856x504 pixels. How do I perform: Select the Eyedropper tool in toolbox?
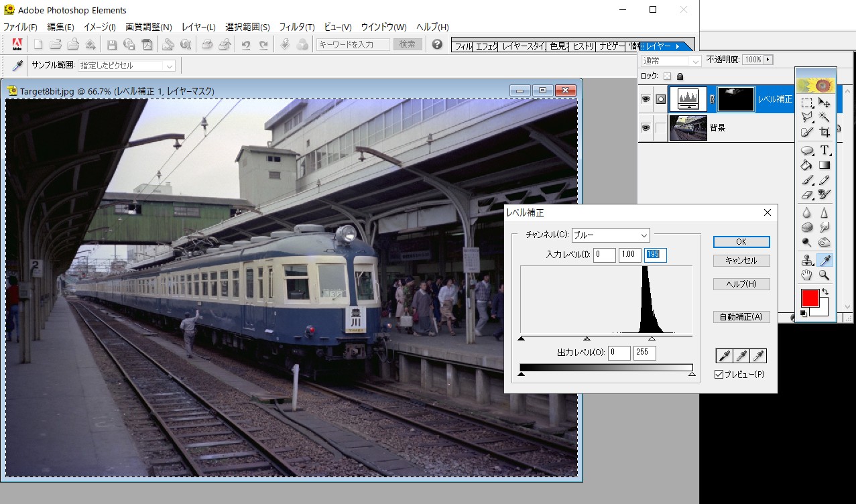coord(824,260)
